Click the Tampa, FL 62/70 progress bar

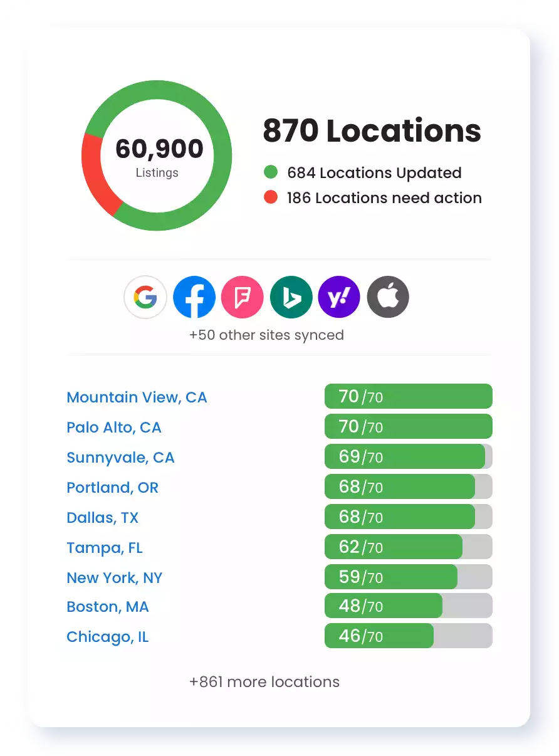408,547
